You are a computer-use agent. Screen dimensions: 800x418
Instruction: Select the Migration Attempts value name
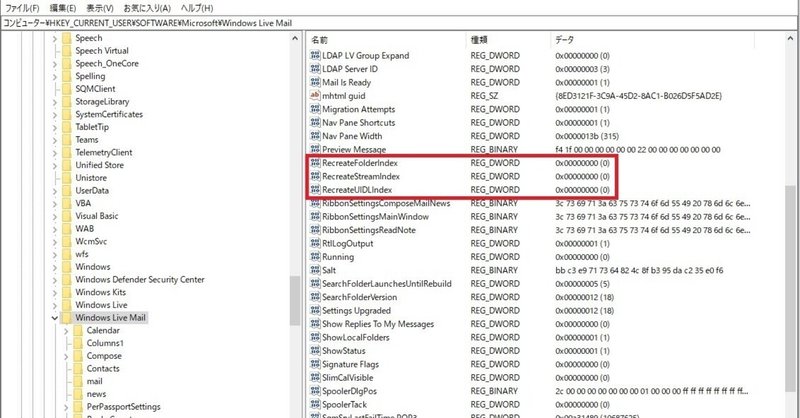click(358, 109)
